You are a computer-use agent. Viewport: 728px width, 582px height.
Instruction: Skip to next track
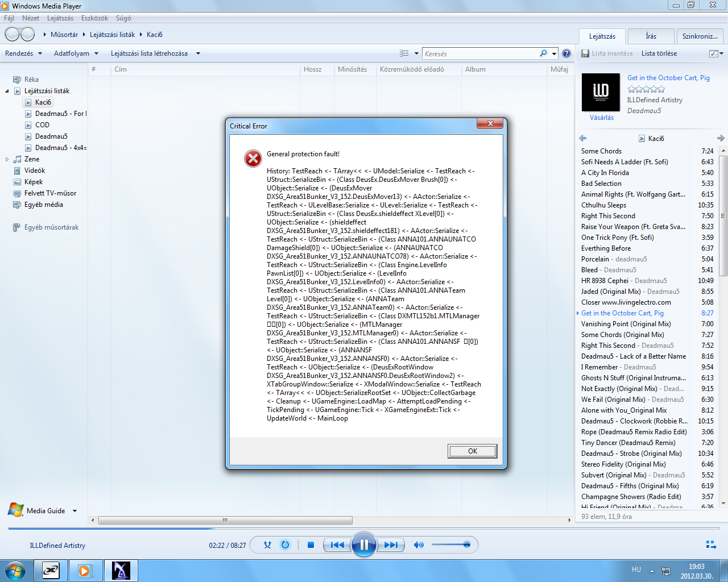point(391,544)
